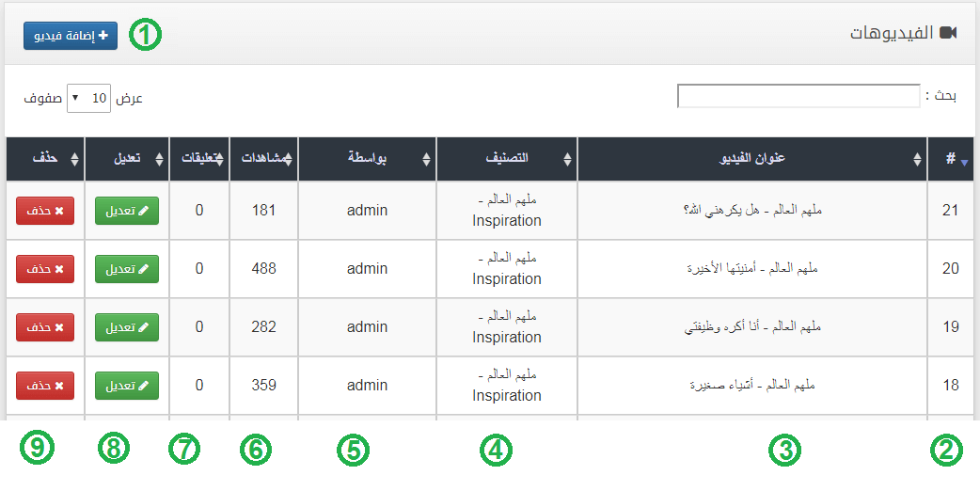Sort by the مشاهدات views column header

click(x=263, y=159)
